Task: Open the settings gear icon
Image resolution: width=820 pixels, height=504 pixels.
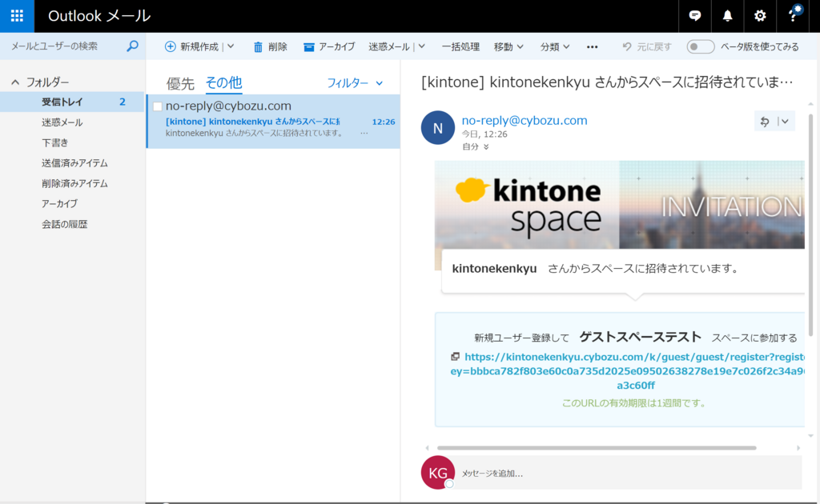Action: tap(760, 16)
